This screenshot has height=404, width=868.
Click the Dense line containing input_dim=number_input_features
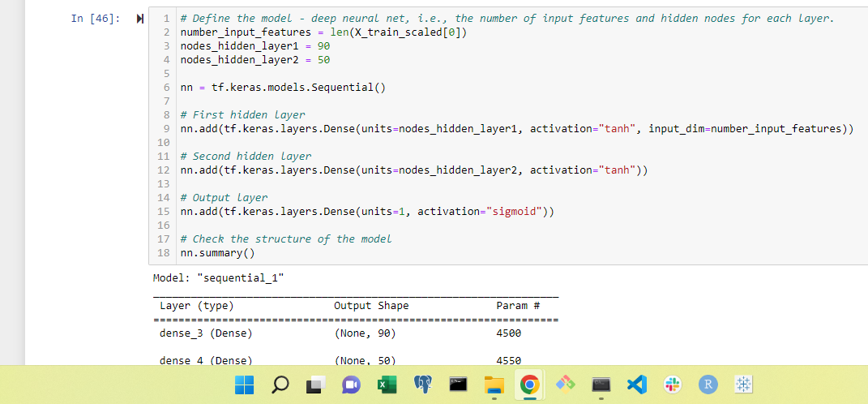point(517,129)
